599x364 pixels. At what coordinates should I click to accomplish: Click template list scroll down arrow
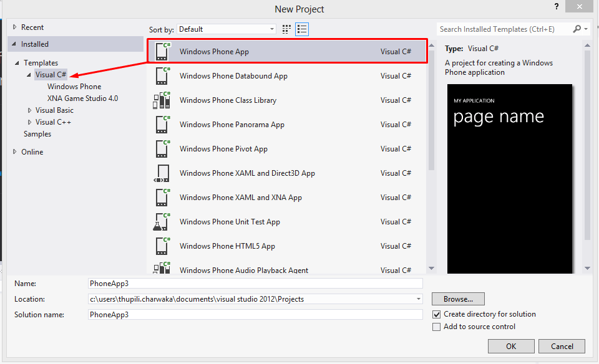point(431,269)
